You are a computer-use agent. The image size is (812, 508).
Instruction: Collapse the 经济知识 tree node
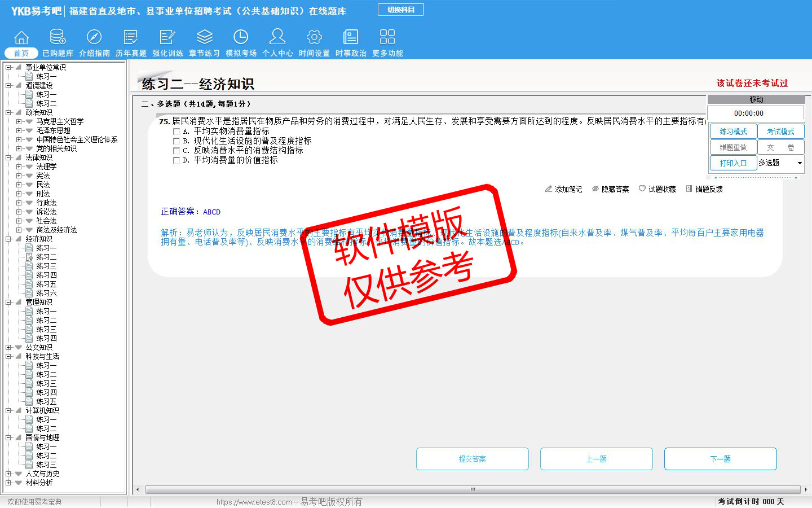point(8,239)
